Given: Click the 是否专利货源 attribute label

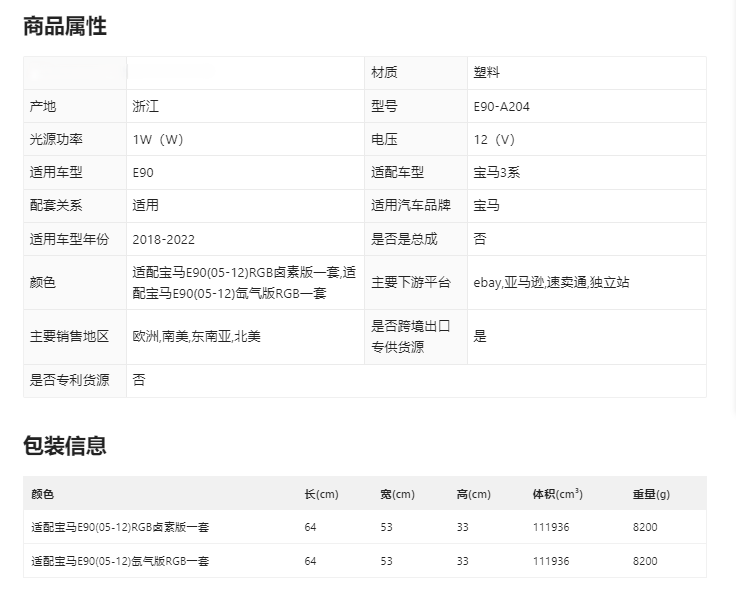Looking at the screenshot, I should (x=70, y=380).
